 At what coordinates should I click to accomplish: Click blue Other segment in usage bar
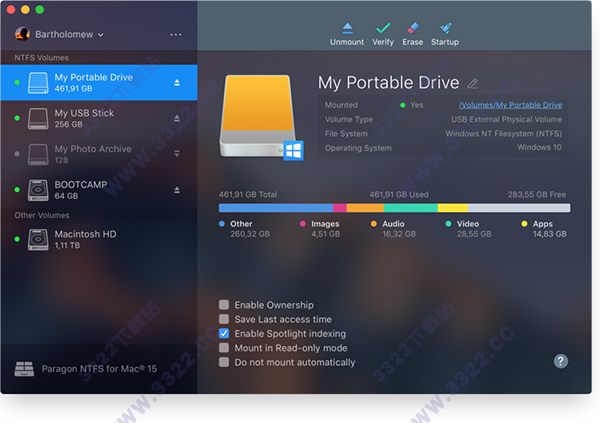(x=276, y=208)
